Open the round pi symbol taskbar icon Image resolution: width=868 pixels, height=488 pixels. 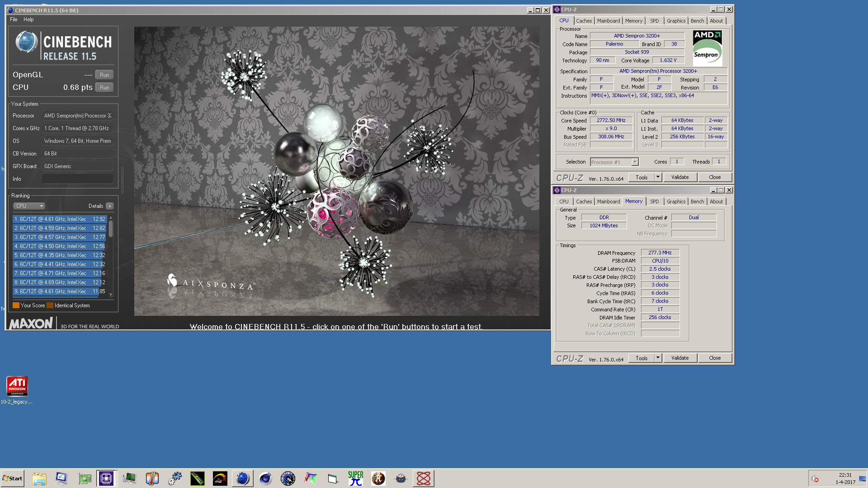point(378,479)
